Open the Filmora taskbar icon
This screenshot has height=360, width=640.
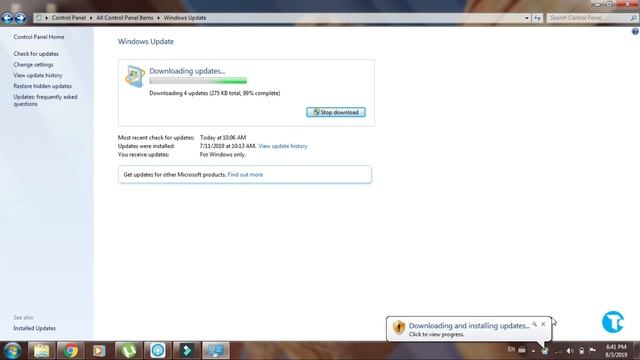[x=187, y=351]
